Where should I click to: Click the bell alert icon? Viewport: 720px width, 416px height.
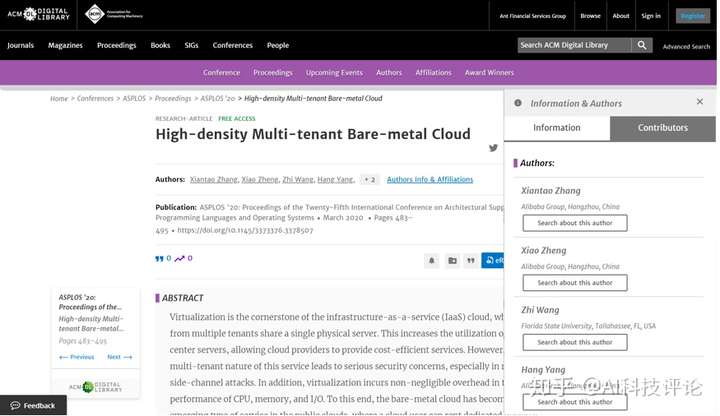[431, 260]
